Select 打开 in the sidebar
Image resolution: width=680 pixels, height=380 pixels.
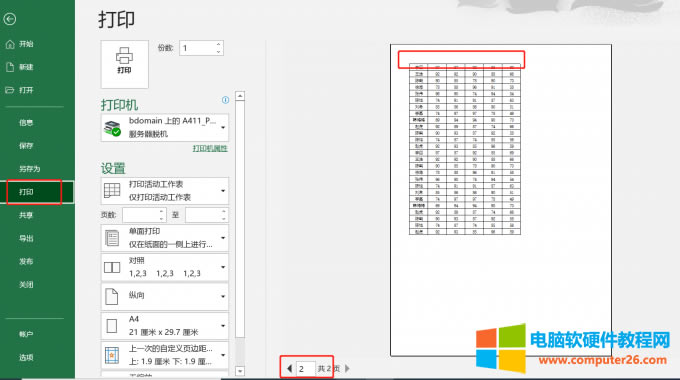[x=26, y=90]
